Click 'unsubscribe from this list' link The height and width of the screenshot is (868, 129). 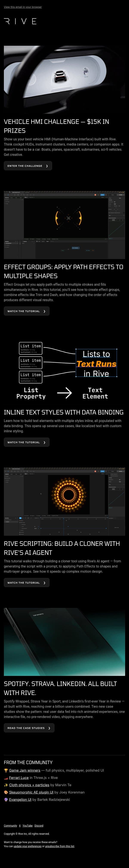59,846
